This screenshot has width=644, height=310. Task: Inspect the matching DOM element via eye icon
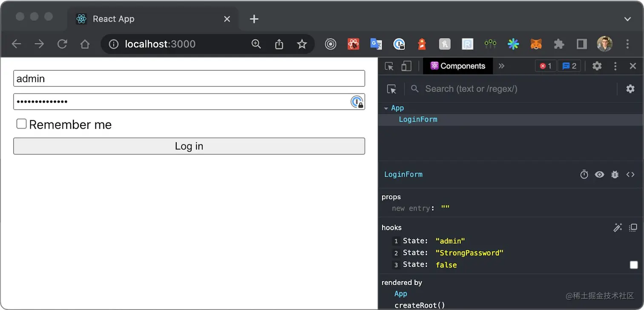[x=600, y=175]
